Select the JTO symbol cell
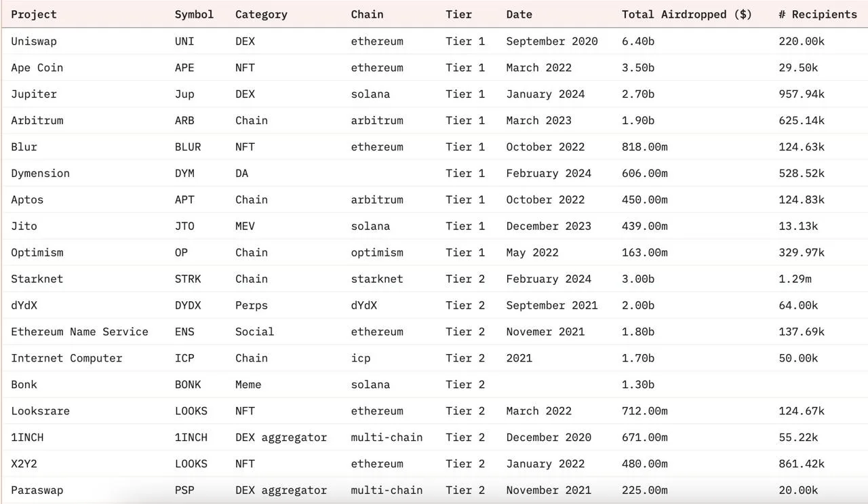 pyautogui.click(x=184, y=227)
